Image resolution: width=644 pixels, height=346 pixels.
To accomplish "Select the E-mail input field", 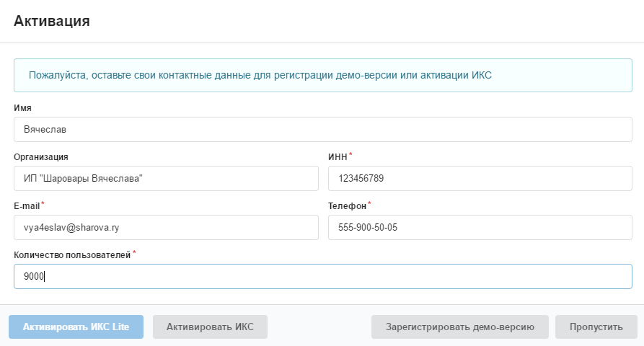I will [166, 227].
